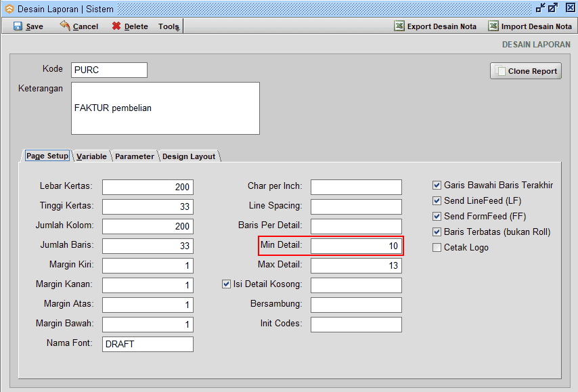Click the red Delete X icon
Viewport: 578px width, 392px height.
(116, 26)
